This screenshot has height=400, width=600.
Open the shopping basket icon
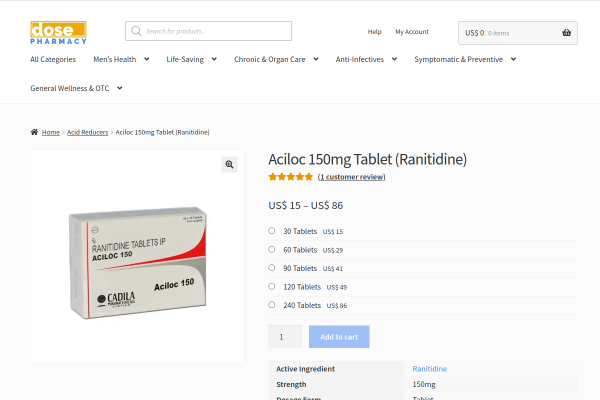pos(566,32)
